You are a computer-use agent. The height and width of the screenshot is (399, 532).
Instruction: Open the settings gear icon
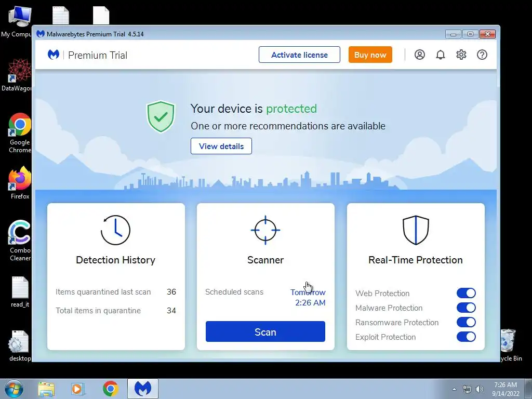[x=461, y=55]
